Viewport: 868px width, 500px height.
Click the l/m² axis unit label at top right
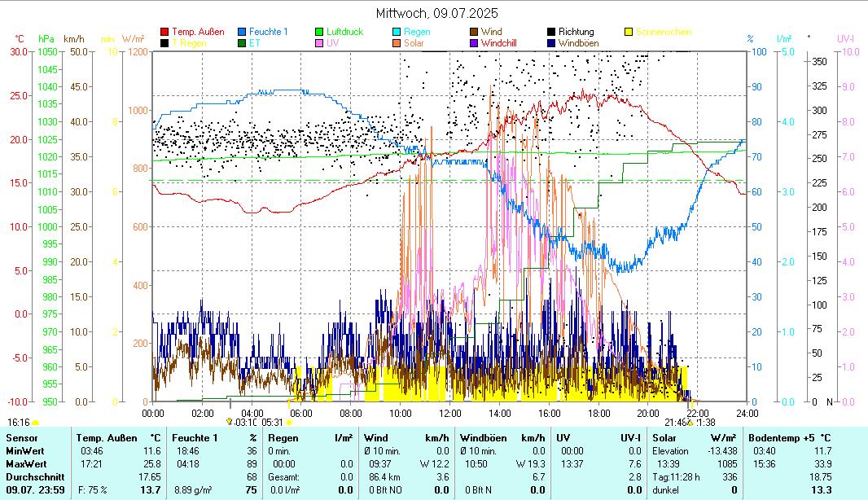click(784, 39)
